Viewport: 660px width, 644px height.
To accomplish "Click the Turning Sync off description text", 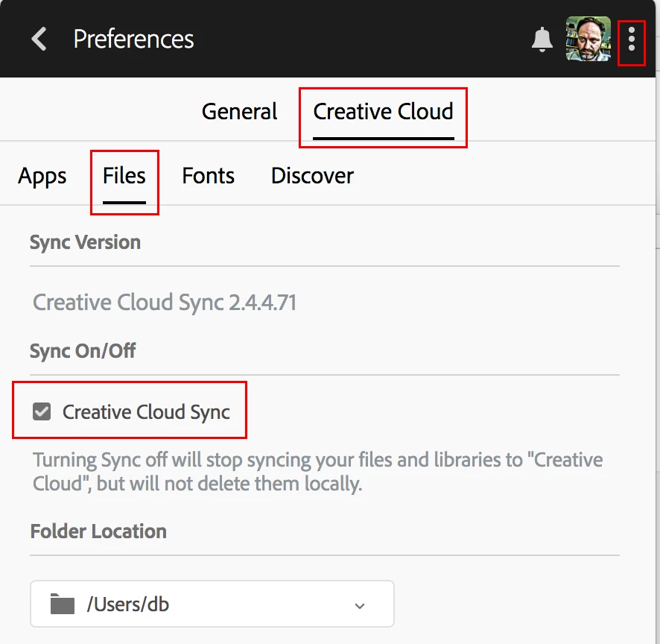I will click(x=318, y=472).
